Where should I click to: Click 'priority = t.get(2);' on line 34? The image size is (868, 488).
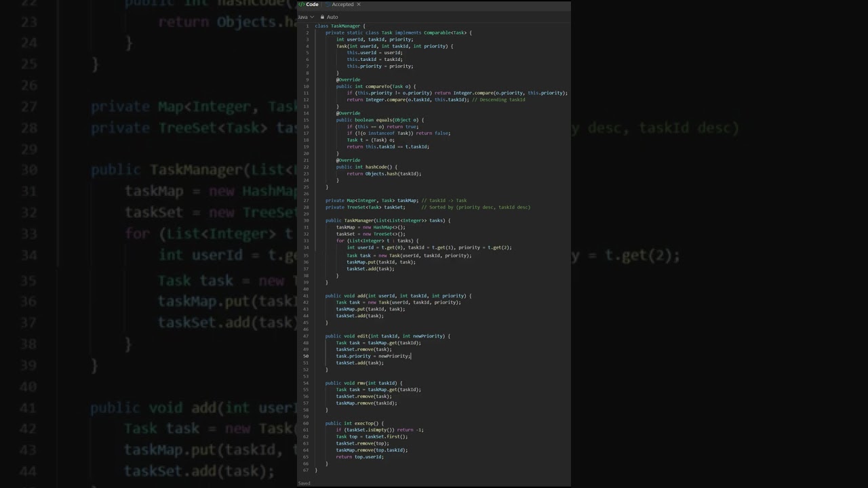point(485,247)
